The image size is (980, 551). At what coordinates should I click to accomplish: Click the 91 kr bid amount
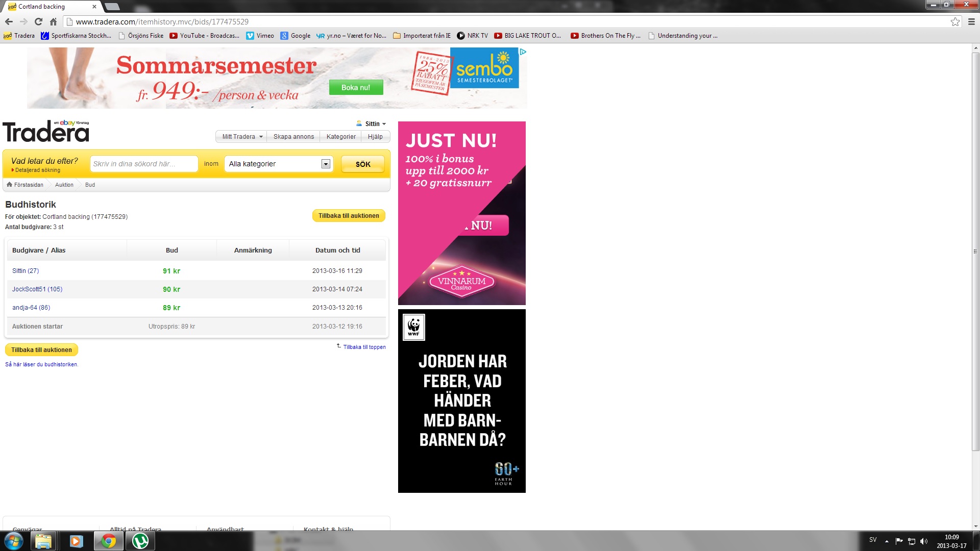point(171,271)
